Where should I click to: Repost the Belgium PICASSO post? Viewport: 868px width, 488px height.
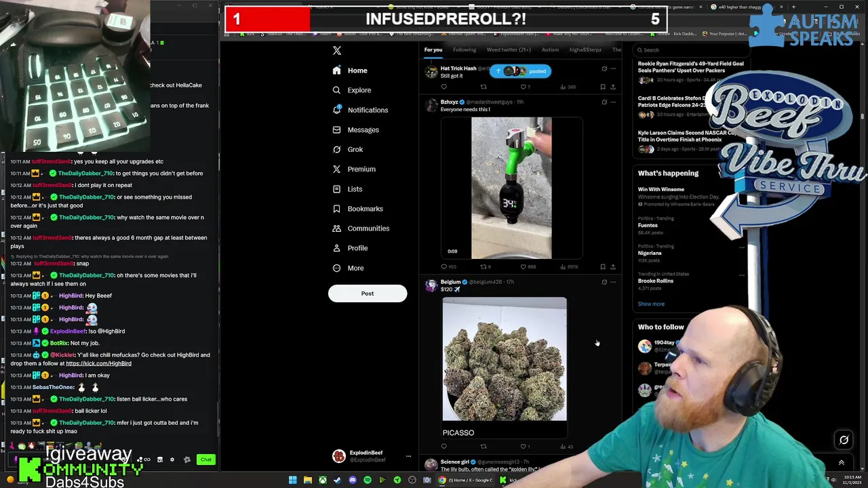(484, 446)
